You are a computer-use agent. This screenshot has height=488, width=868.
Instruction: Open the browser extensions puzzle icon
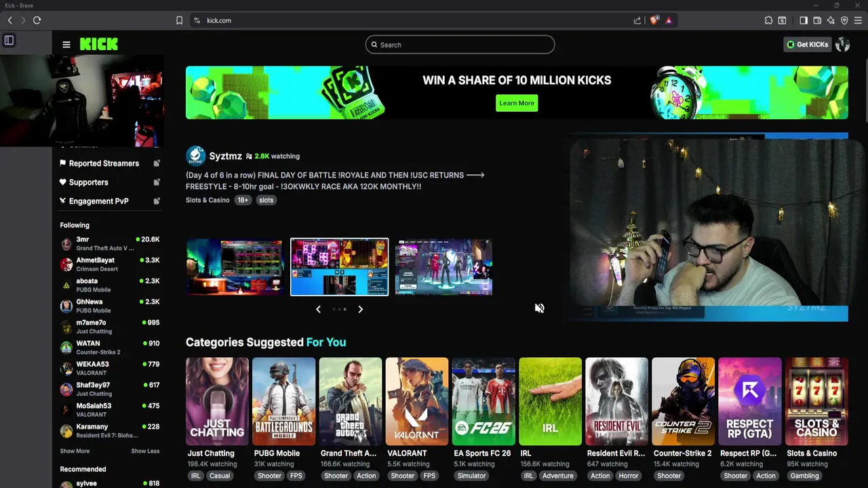point(768,20)
